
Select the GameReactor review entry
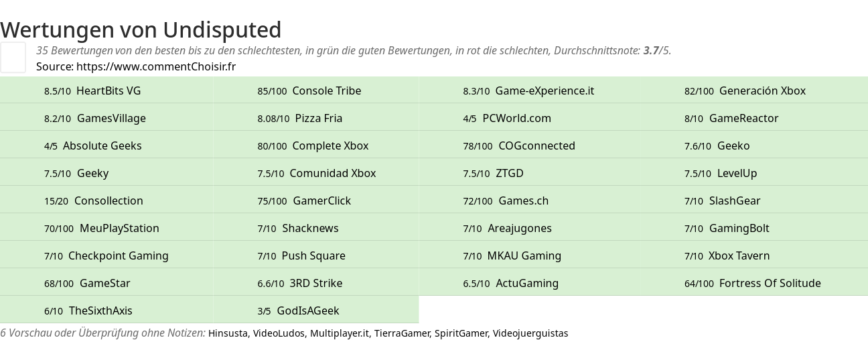(743, 118)
